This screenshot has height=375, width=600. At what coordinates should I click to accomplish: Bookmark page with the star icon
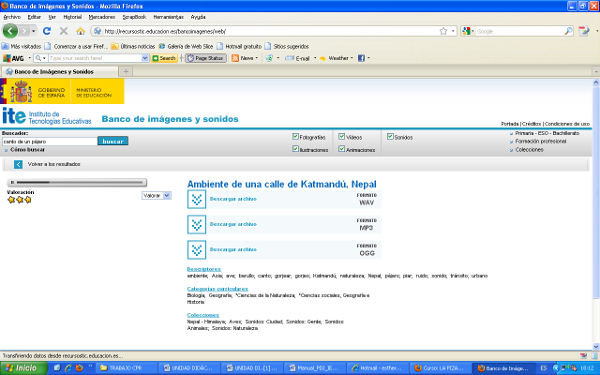(443, 31)
